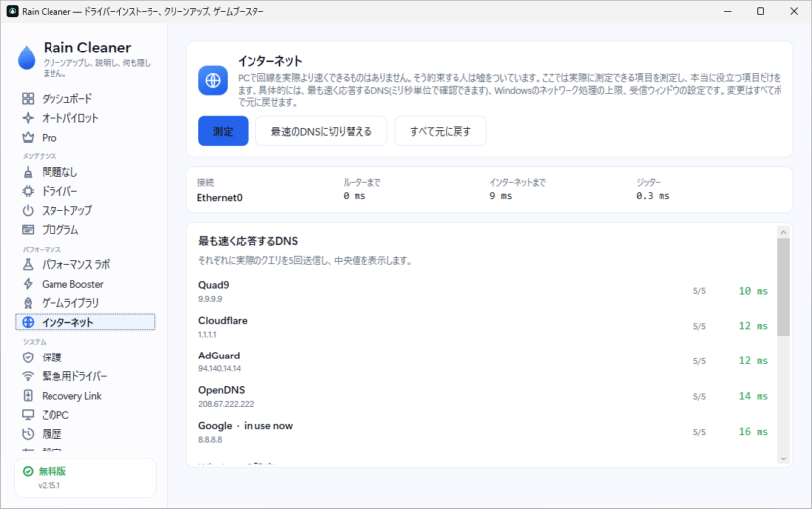This screenshot has width=812, height=509.
Task: Select the Cloudflare 1.1.1.1 DNS row
Action: (x=482, y=326)
